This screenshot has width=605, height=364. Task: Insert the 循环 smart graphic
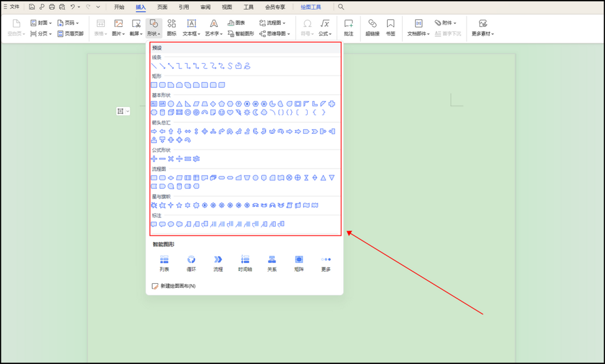[x=191, y=263]
